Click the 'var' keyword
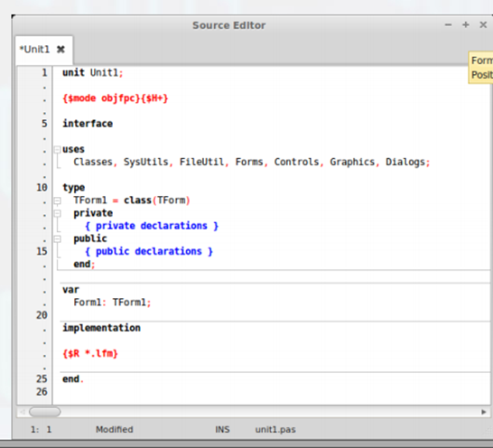Image resolution: width=493 pixels, height=448 pixels. pyautogui.click(x=70, y=290)
